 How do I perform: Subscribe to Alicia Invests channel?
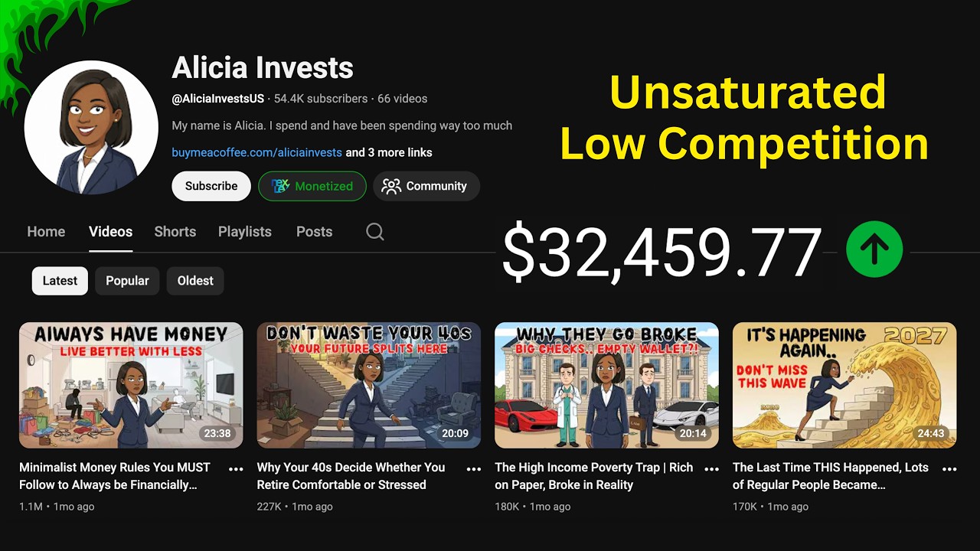[211, 186]
